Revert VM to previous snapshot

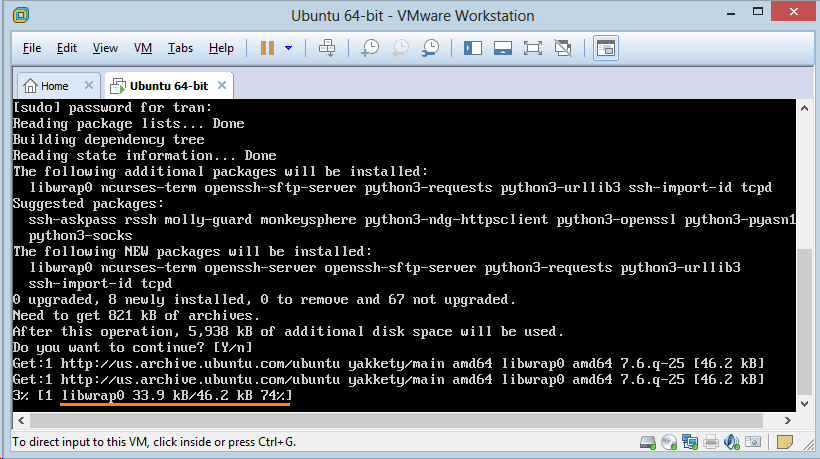[401, 48]
